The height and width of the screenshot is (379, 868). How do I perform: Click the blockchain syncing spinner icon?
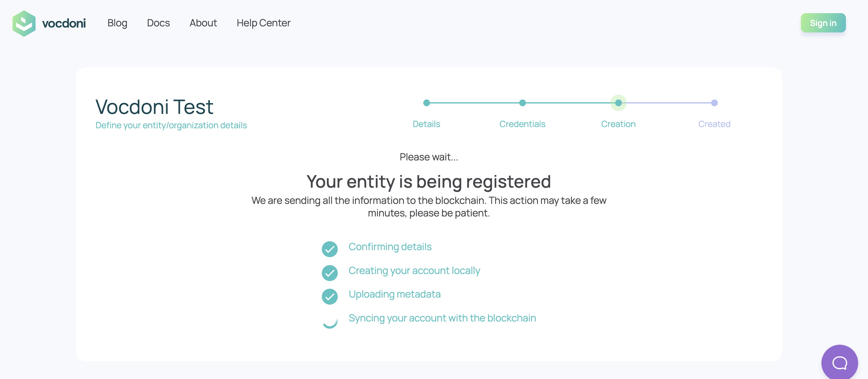(329, 321)
